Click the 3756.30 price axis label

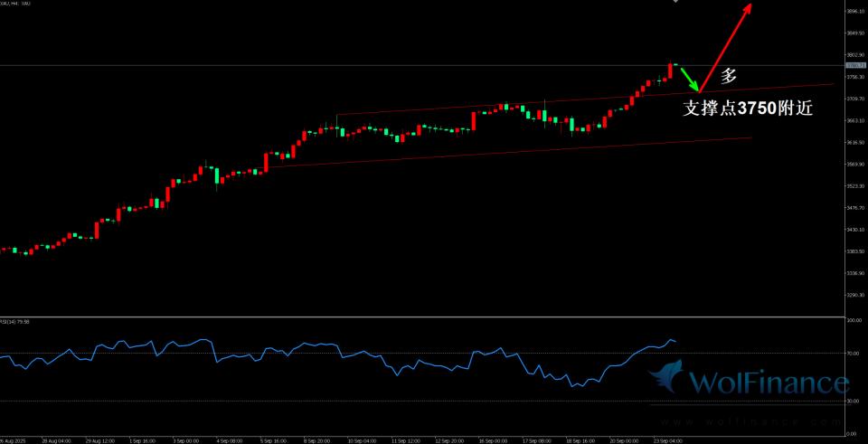856,77
